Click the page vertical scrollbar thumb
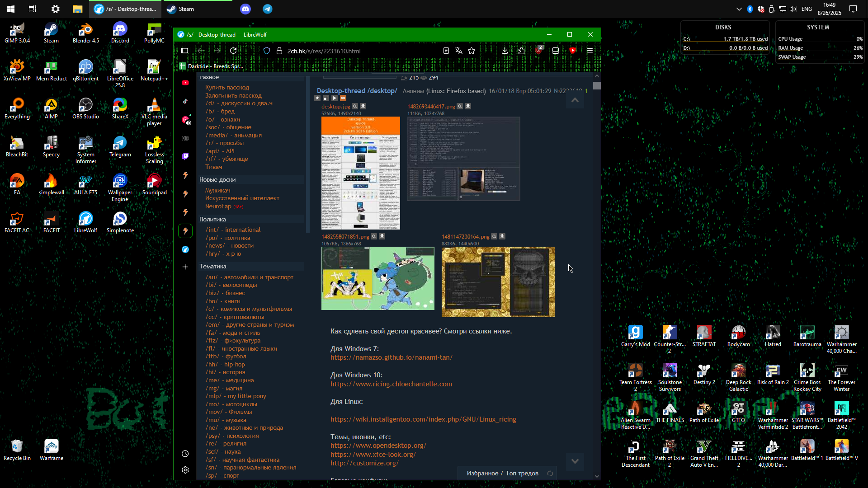 [x=597, y=85]
